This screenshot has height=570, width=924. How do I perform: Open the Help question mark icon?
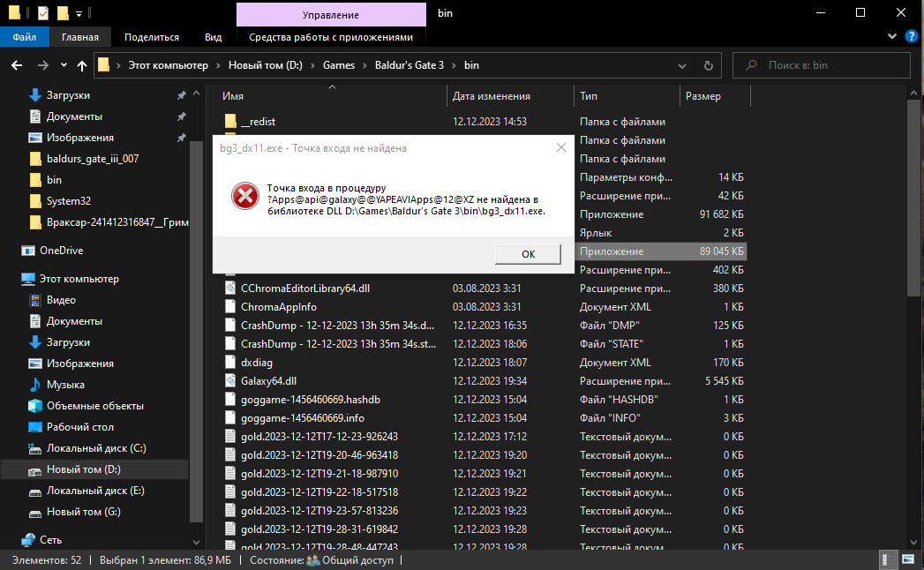(x=912, y=37)
